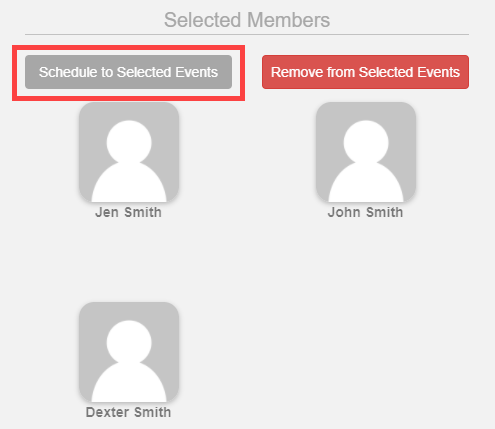Screen dimensions: 495x429
Task: Click the head of Jen Smith's avatar
Action: coord(129,142)
